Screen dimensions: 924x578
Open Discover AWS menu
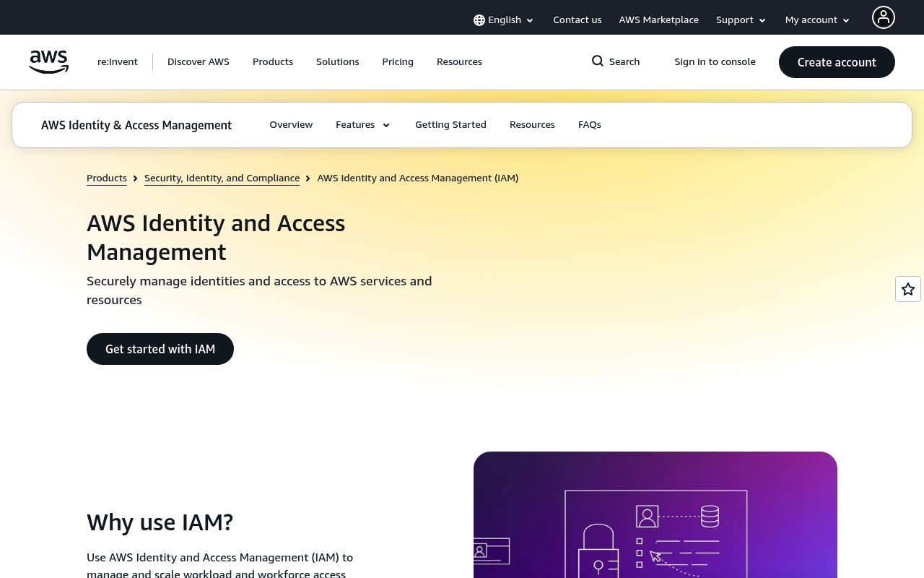tap(199, 62)
